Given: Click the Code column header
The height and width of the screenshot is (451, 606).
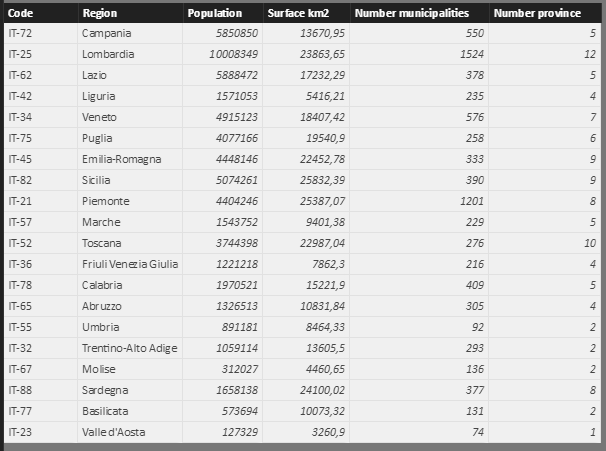Looking at the screenshot, I should (x=20, y=13).
